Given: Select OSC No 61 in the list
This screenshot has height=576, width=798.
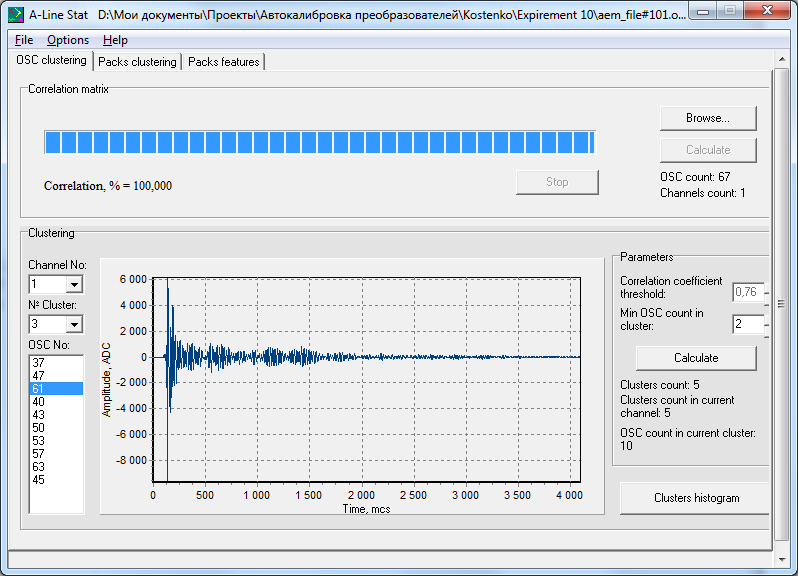Looking at the screenshot, I should (x=56, y=389).
